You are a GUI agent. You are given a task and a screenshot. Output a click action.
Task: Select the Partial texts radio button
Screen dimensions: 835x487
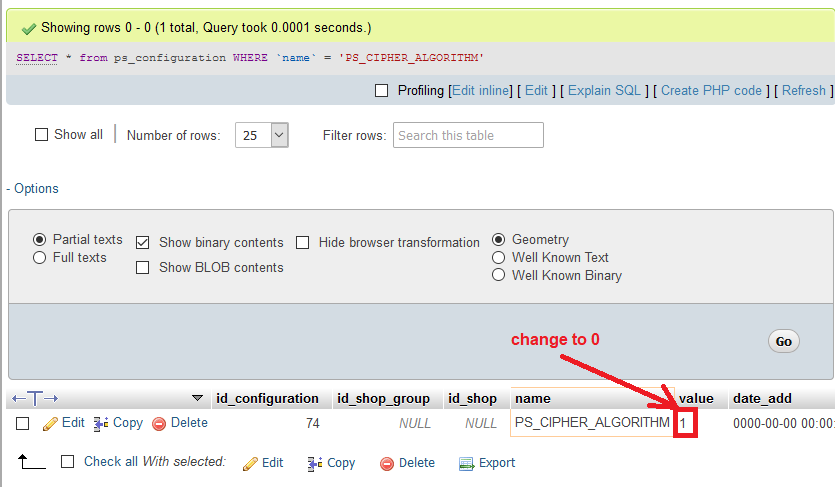pyautogui.click(x=39, y=240)
